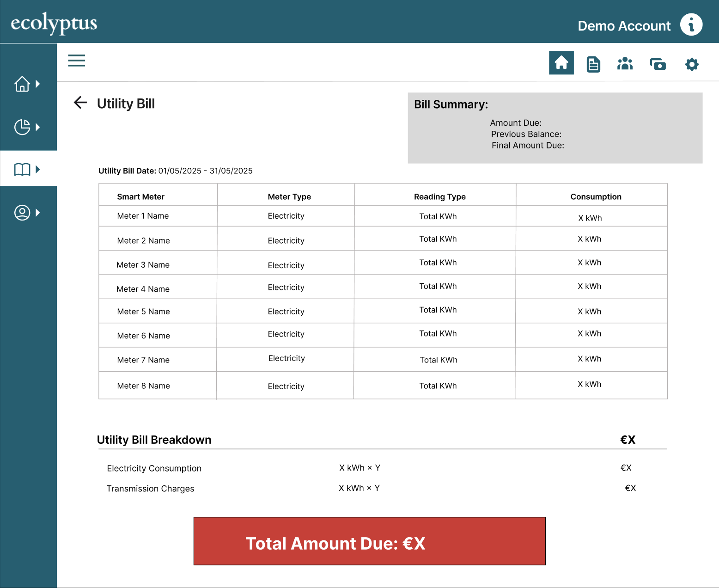This screenshot has height=588, width=719.
Task: Select the home icon in the top toolbar
Action: 561,63
